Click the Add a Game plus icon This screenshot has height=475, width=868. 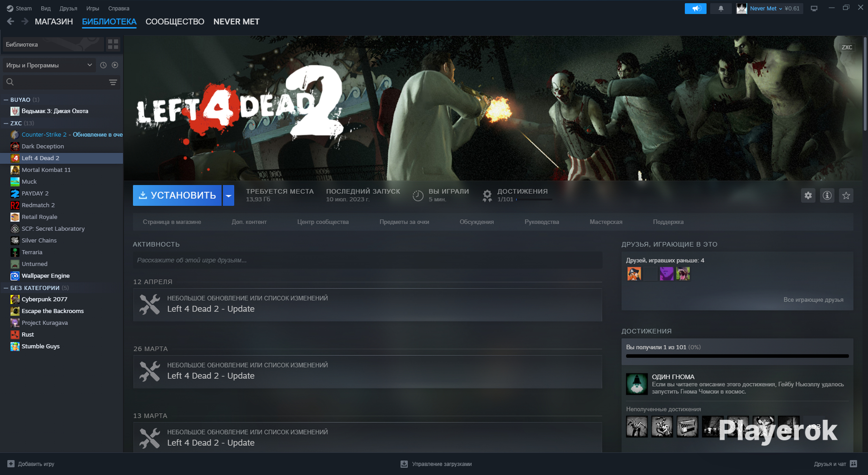click(11, 464)
